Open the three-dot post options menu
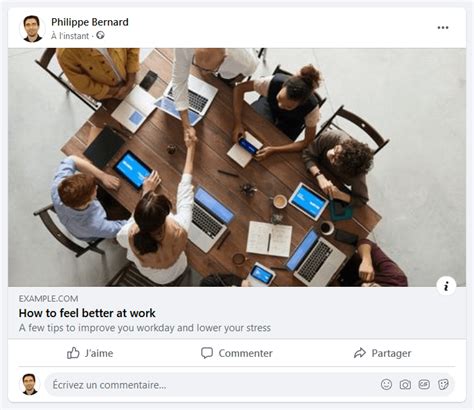Viewport: 474px width, 410px height. pyautogui.click(x=443, y=28)
